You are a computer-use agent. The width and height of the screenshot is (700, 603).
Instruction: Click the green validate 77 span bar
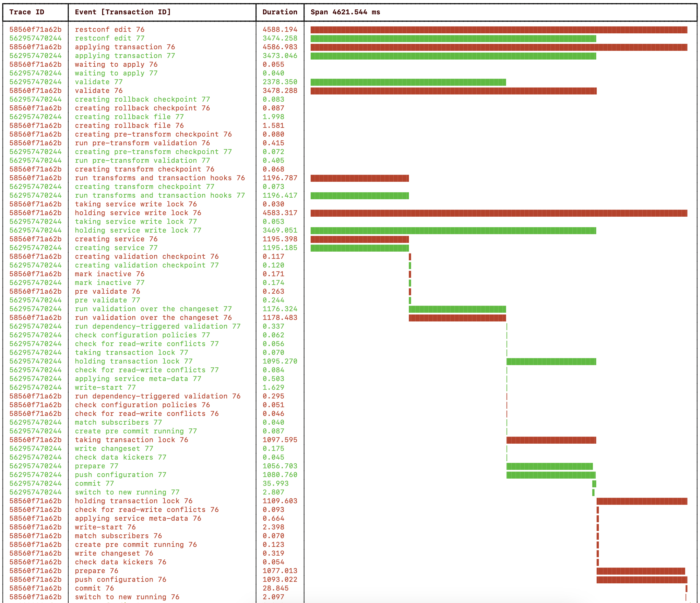tap(408, 82)
